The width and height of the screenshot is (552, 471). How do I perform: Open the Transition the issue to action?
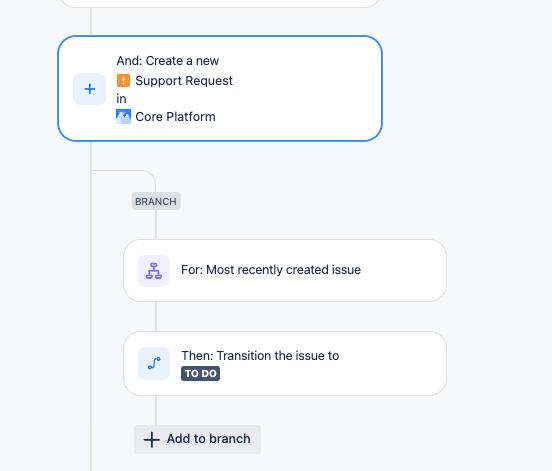click(x=285, y=363)
